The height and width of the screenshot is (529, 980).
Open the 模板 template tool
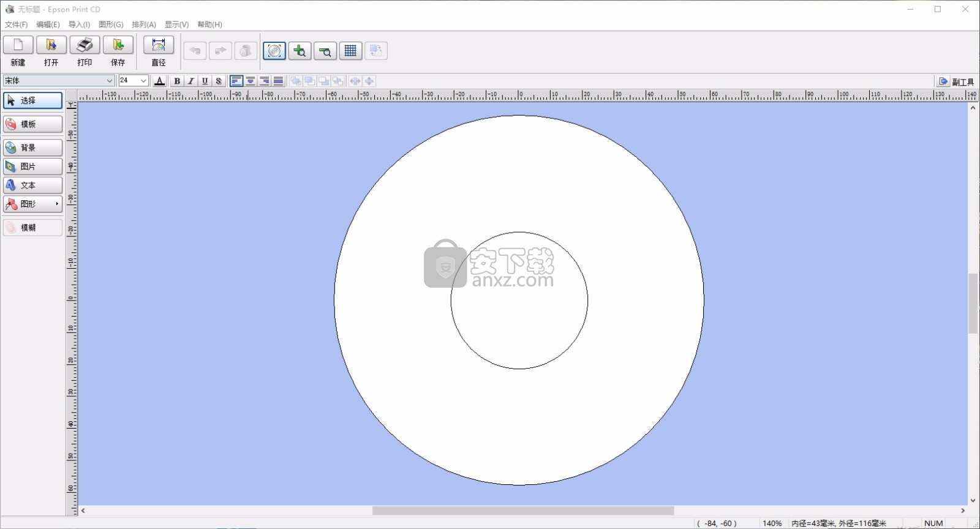coord(33,124)
